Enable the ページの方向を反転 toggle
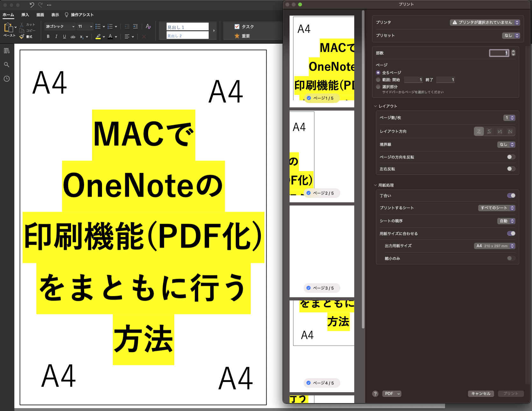 tap(511, 157)
